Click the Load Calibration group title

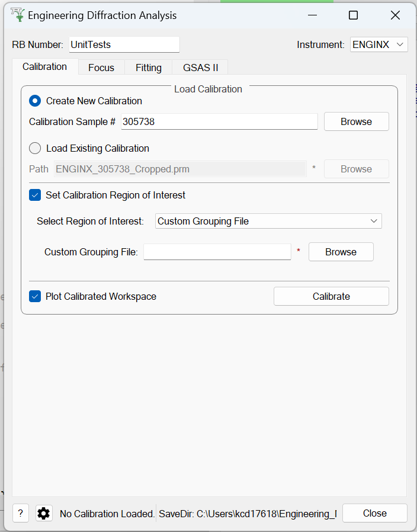pyautogui.click(x=208, y=89)
